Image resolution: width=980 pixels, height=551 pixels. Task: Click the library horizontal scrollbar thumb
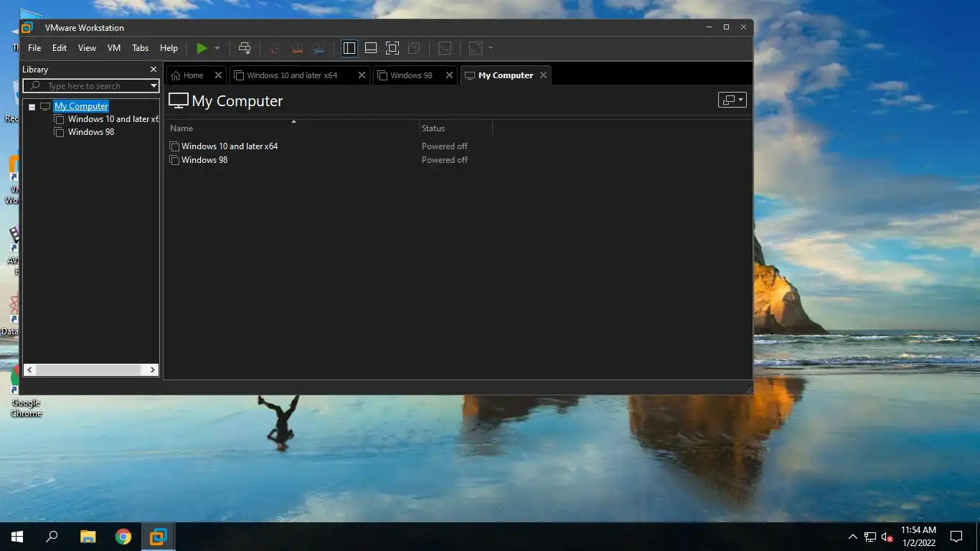tap(88, 369)
